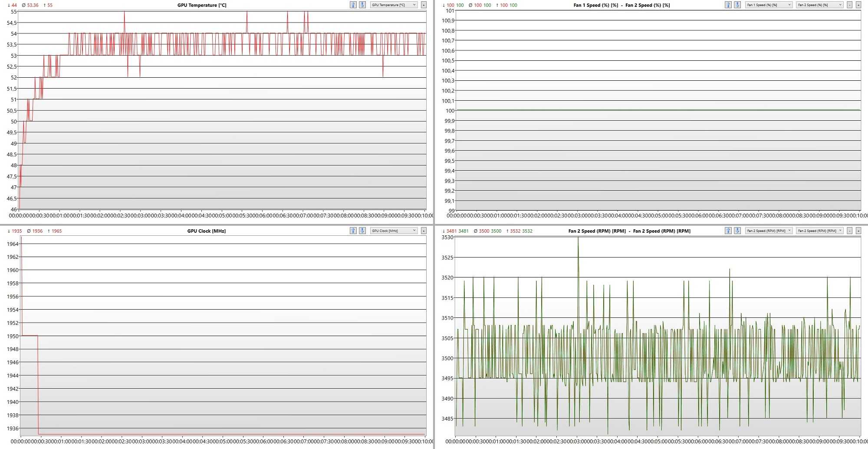This screenshot has width=868, height=449.
Task: Click the down arrow in GPU Clock panel
Action: coord(362,231)
